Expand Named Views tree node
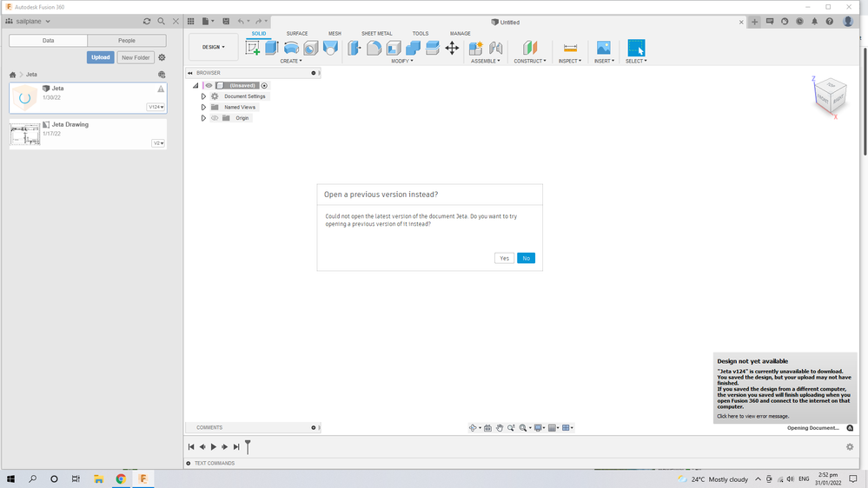The width and height of the screenshot is (868, 488). [203, 108]
